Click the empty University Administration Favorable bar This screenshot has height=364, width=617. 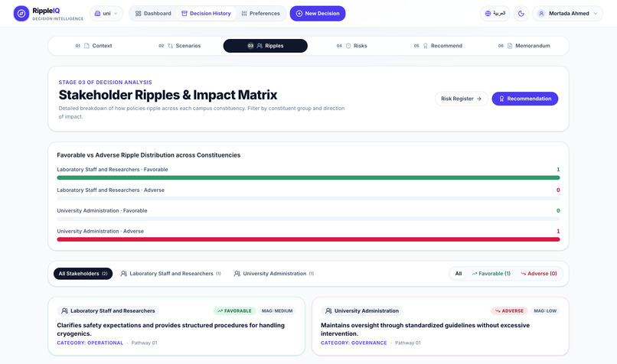point(308,219)
